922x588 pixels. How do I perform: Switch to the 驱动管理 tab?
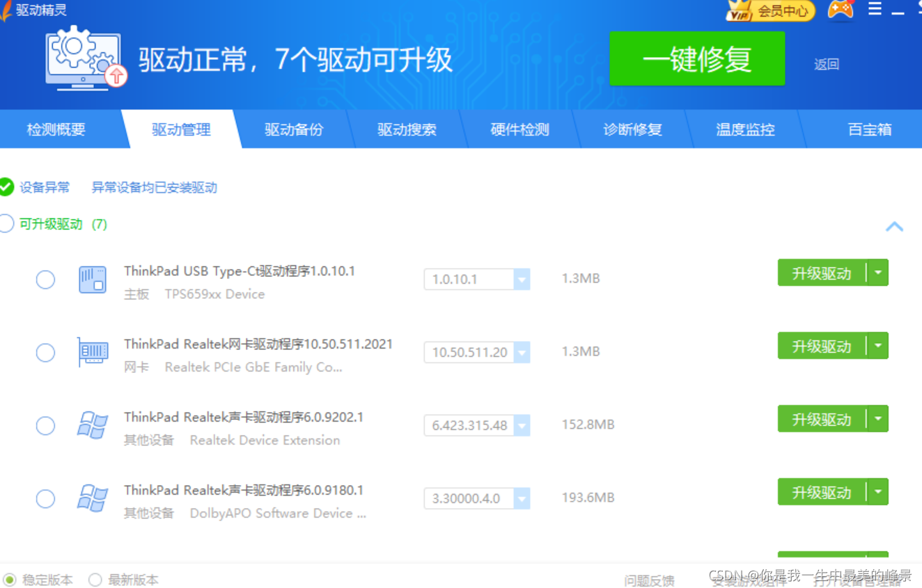click(x=181, y=129)
